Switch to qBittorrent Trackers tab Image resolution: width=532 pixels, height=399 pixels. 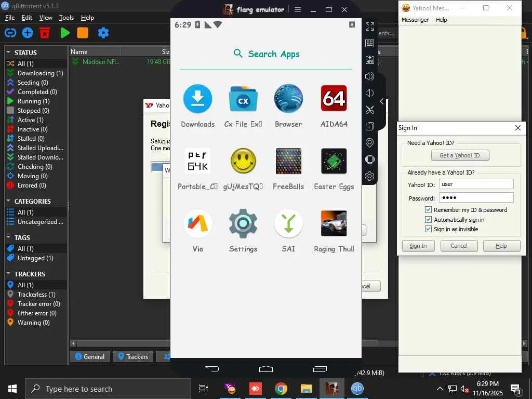[x=133, y=356]
